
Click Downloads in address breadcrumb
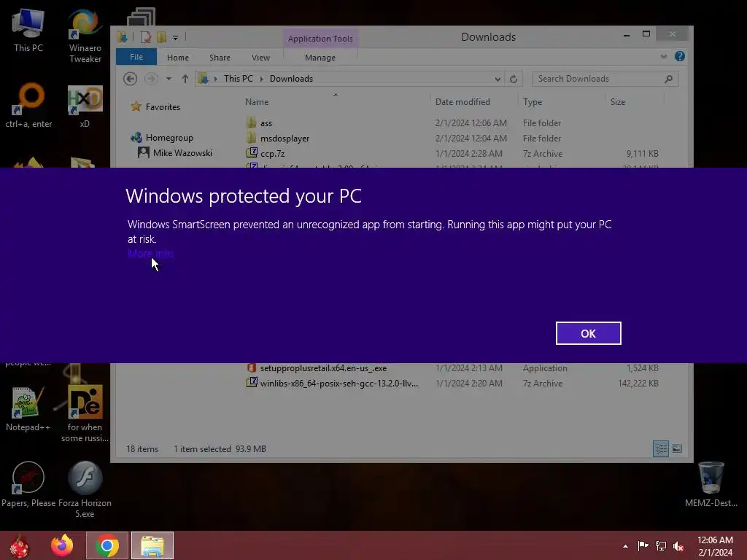tap(291, 79)
